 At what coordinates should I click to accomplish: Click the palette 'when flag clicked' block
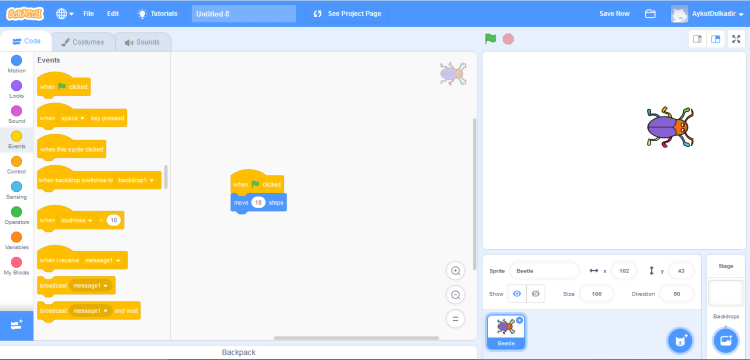click(64, 86)
